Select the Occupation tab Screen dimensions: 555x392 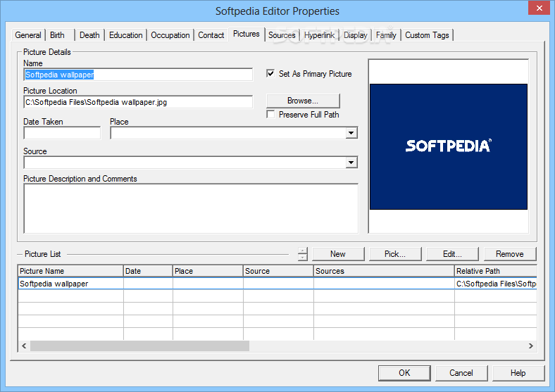point(170,35)
